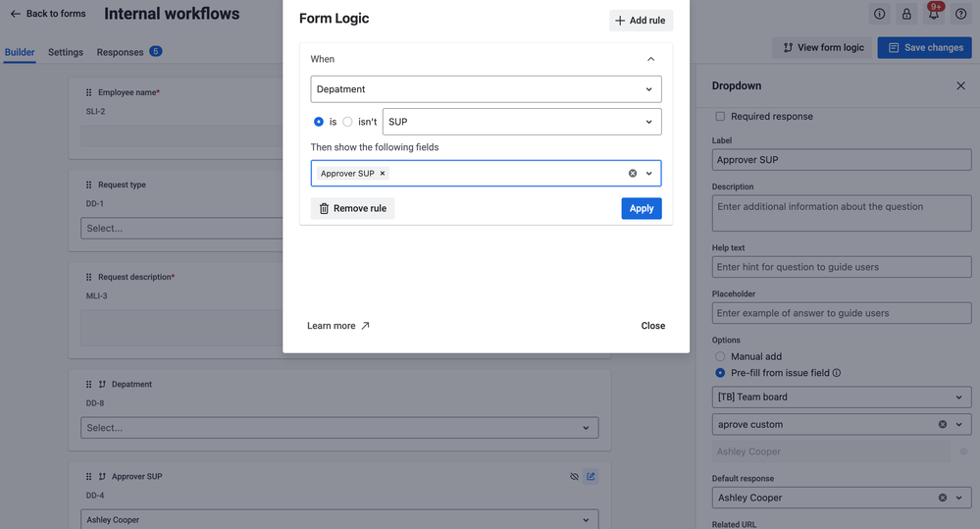Expand the aprove custom dropdown arrow

958,425
